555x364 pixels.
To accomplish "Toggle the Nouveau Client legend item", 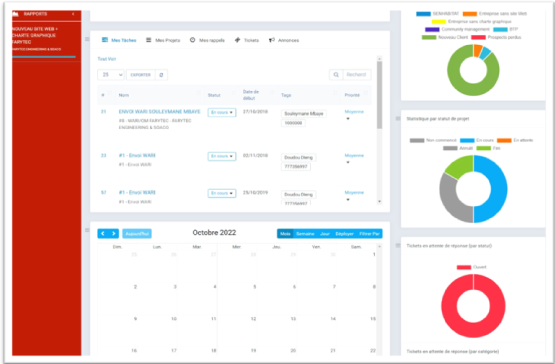I will [x=445, y=37].
